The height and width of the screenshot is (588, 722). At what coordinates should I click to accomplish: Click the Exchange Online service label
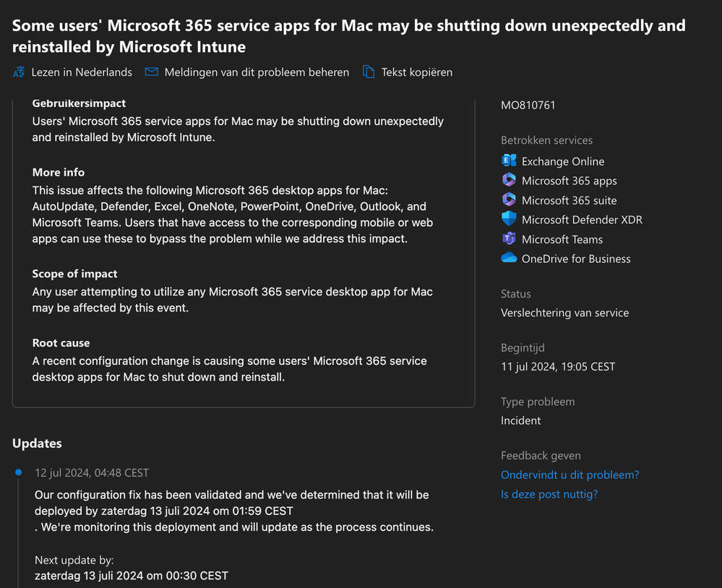[563, 162]
